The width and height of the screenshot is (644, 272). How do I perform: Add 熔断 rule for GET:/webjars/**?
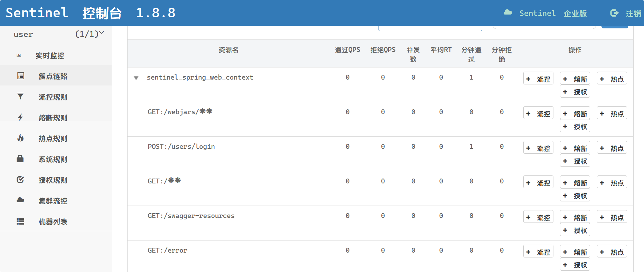(575, 113)
